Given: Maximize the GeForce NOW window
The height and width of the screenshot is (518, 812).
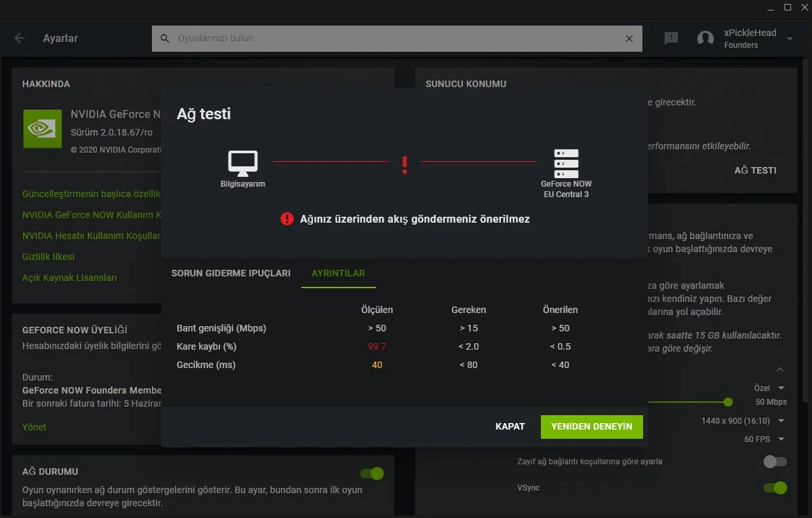Looking at the screenshot, I should 788,7.
